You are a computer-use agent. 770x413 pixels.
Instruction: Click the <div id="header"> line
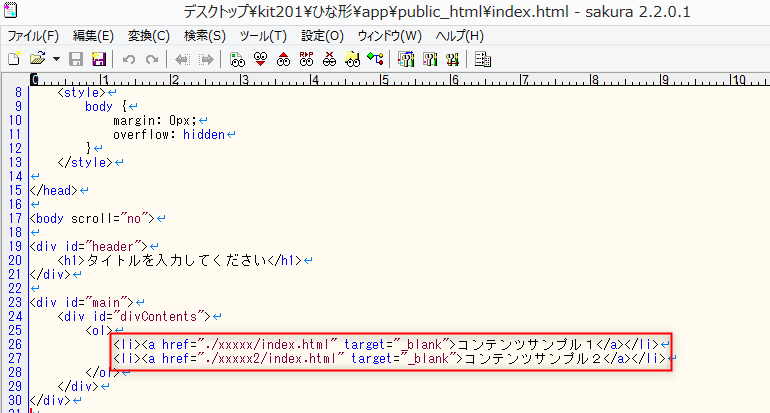pyautogui.click(x=89, y=247)
